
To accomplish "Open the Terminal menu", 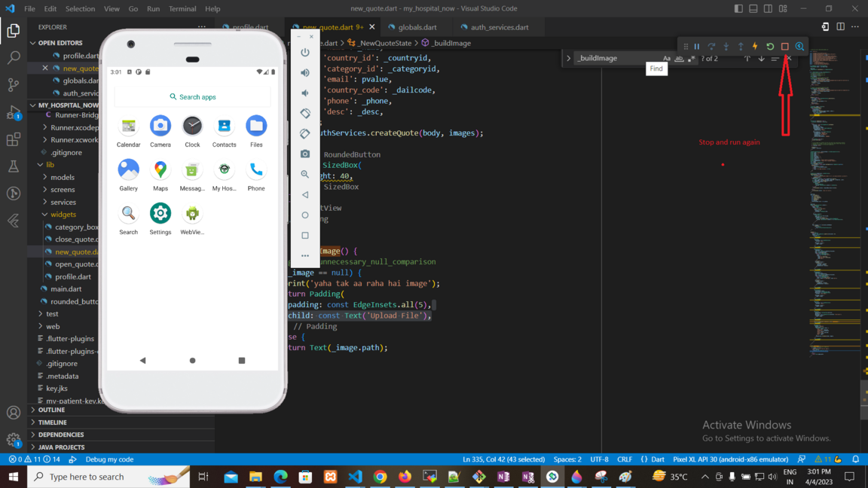I will [182, 9].
